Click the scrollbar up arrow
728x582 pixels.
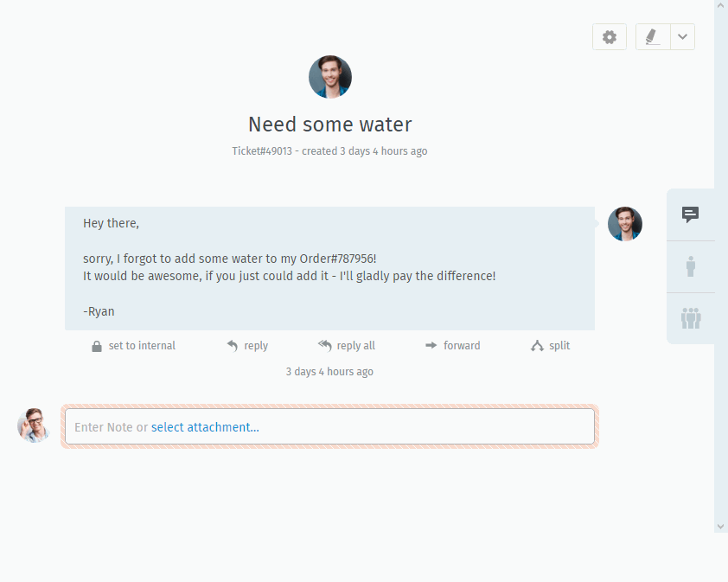click(x=721, y=6)
